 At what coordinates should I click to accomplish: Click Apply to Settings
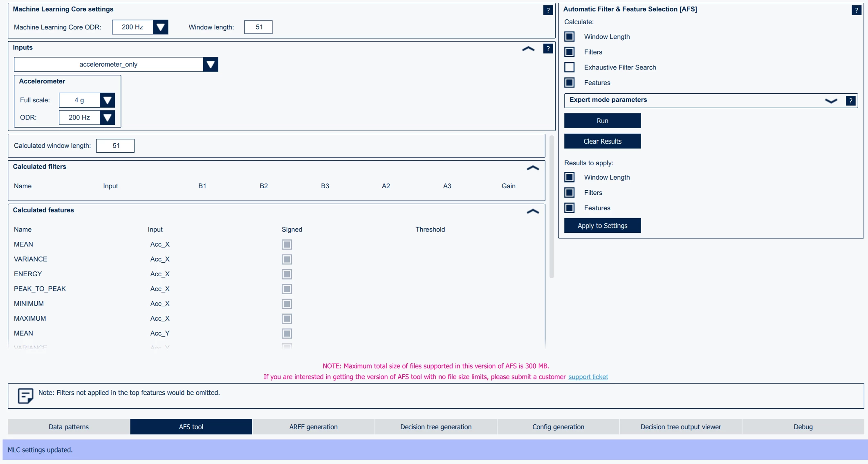click(x=602, y=225)
